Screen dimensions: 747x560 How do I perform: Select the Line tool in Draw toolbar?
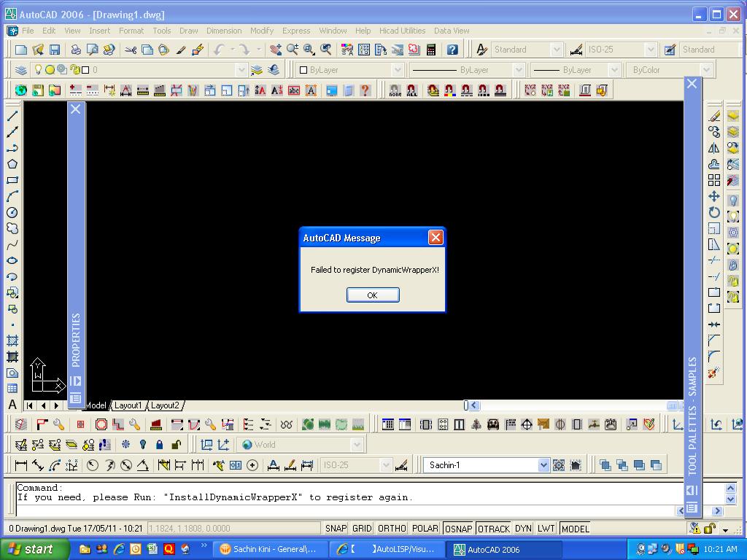point(12,116)
